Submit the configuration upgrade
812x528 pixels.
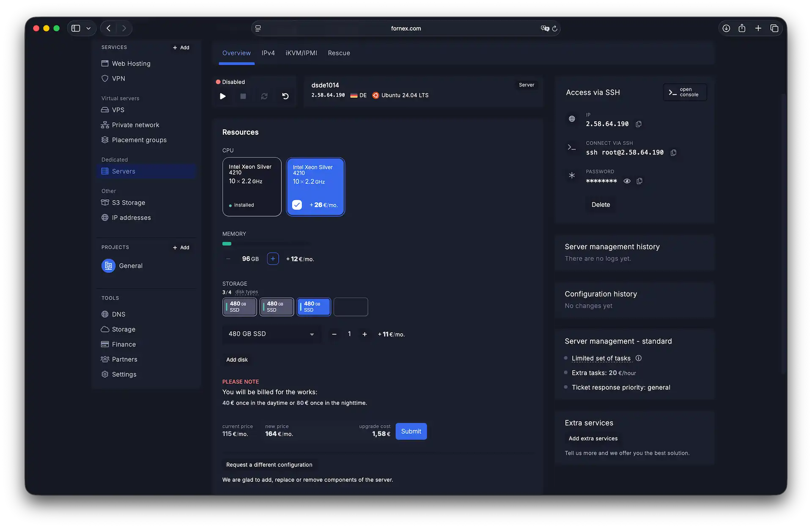[x=411, y=431]
